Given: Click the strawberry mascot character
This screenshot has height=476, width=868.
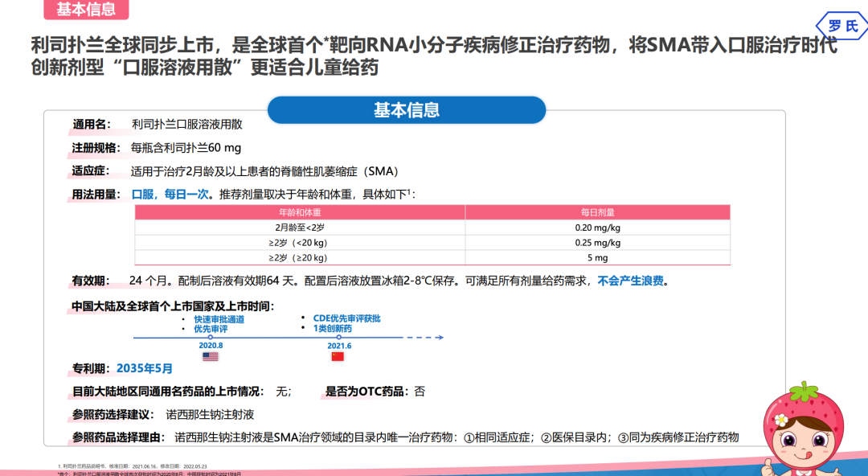Looking at the screenshot, I should pos(803,428).
